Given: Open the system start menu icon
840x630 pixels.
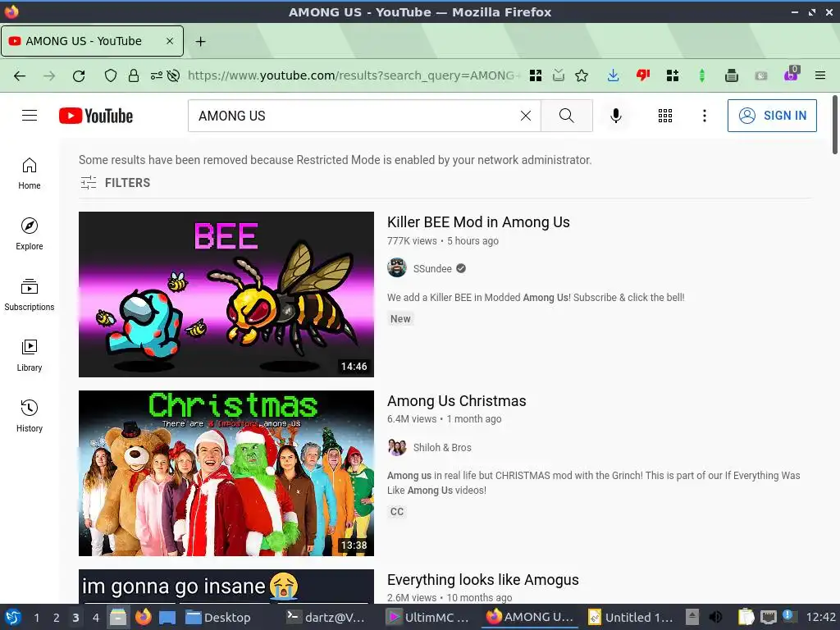Looking at the screenshot, I should pos(13,617).
